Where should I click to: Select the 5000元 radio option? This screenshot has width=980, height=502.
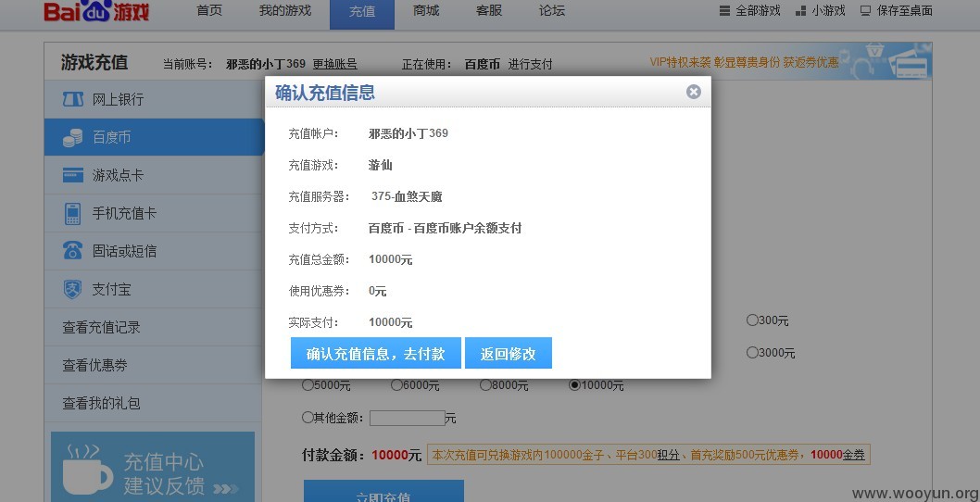pyautogui.click(x=308, y=385)
